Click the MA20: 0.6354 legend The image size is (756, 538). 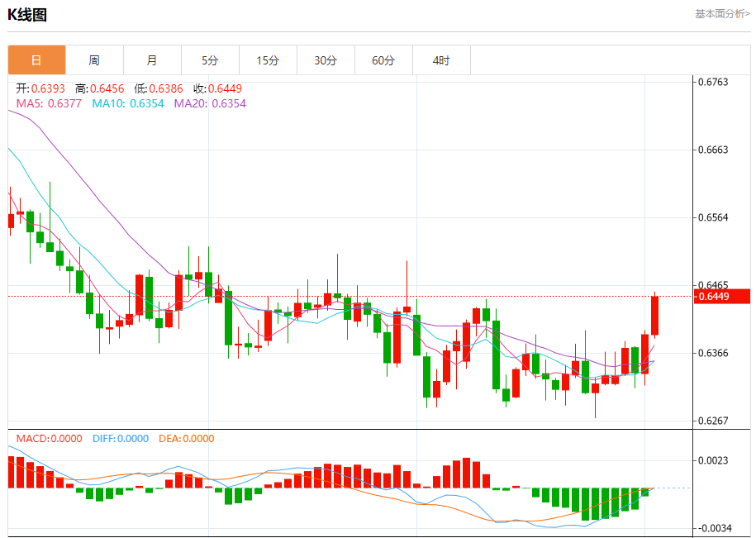(210, 103)
